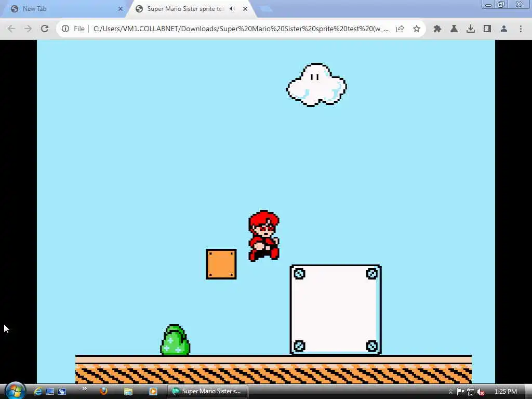
Task: Reload the page with the refresh icon
Action: click(x=45, y=29)
